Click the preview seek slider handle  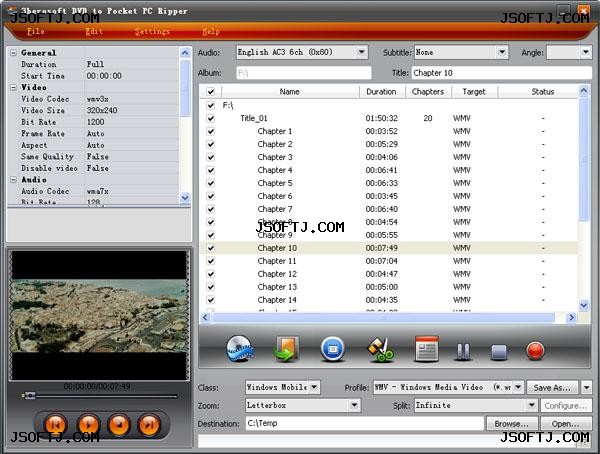click(x=29, y=395)
